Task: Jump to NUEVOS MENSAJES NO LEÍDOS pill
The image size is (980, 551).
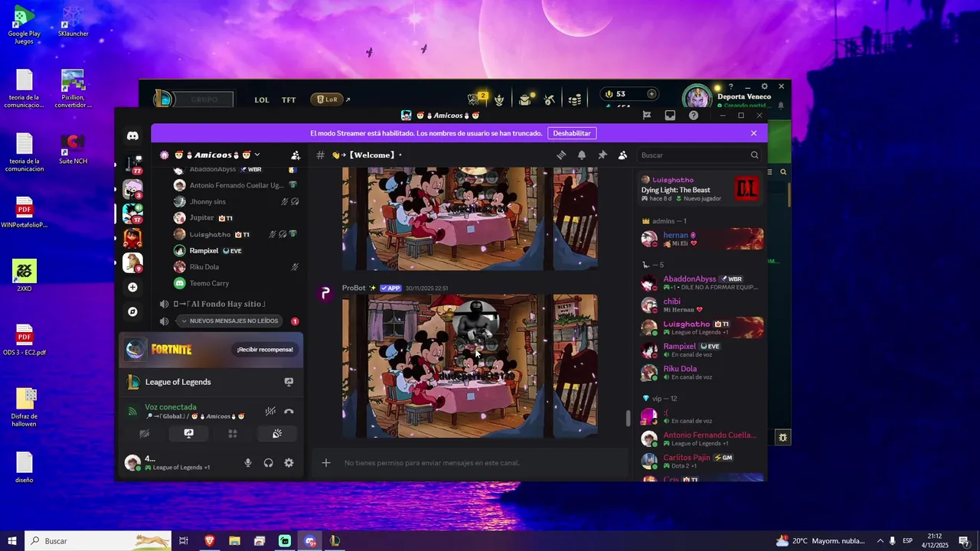Action: [229, 321]
